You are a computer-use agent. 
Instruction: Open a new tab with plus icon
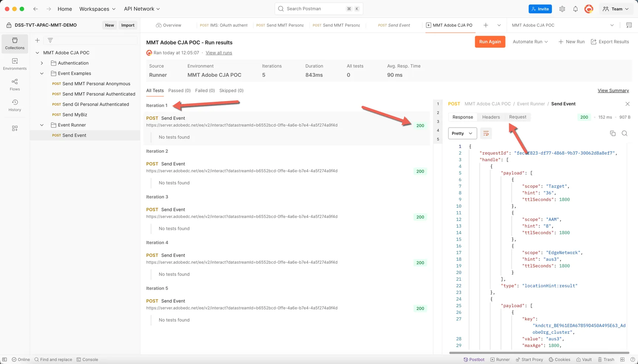pos(486,25)
